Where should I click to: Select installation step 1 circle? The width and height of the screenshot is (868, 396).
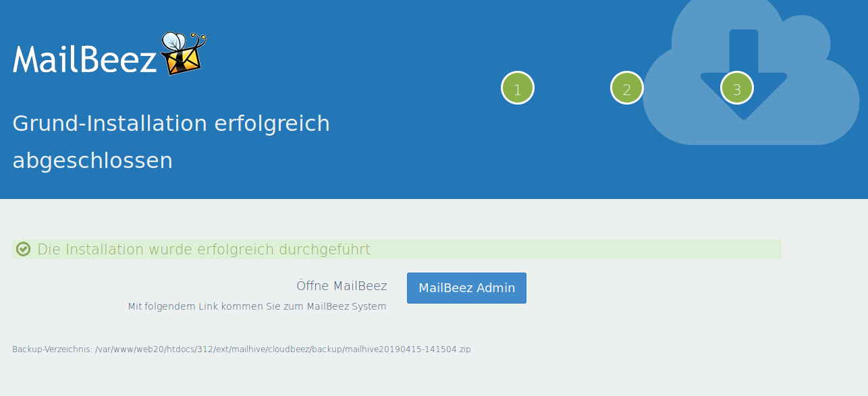(x=518, y=88)
